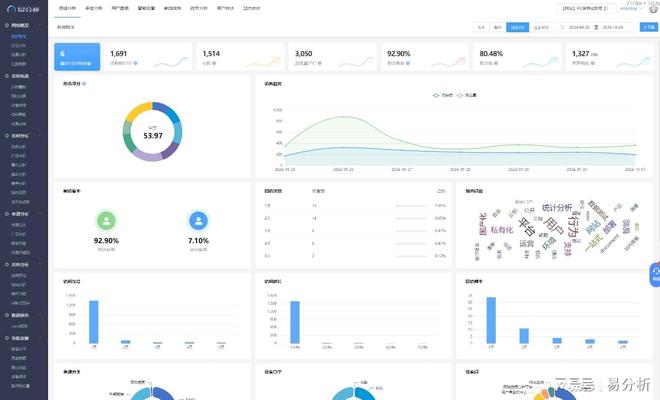
Task: Click the word document in the word cloud
Action: pyautogui.click(x=610, y=243)
